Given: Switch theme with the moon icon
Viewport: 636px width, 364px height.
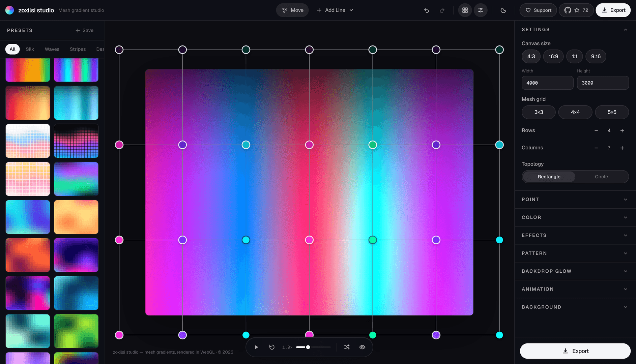Looking at the screenshot, I should coord(503,10).
